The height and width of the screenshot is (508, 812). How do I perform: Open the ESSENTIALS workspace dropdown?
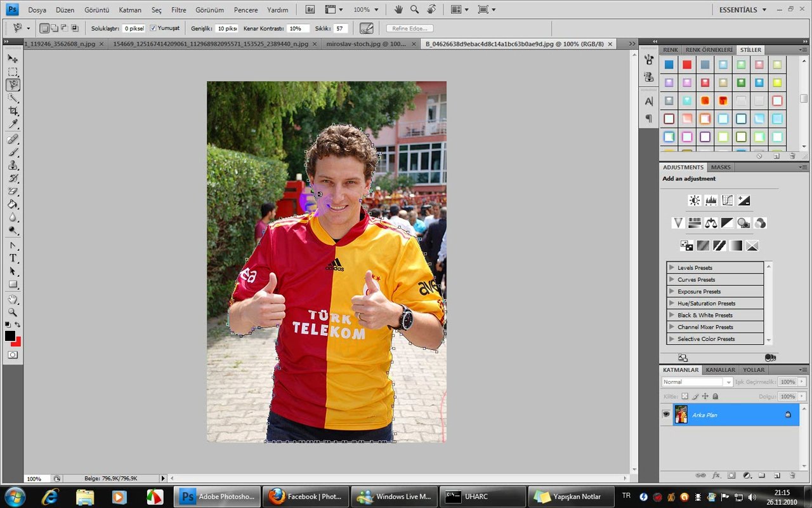tap(743, 10)
